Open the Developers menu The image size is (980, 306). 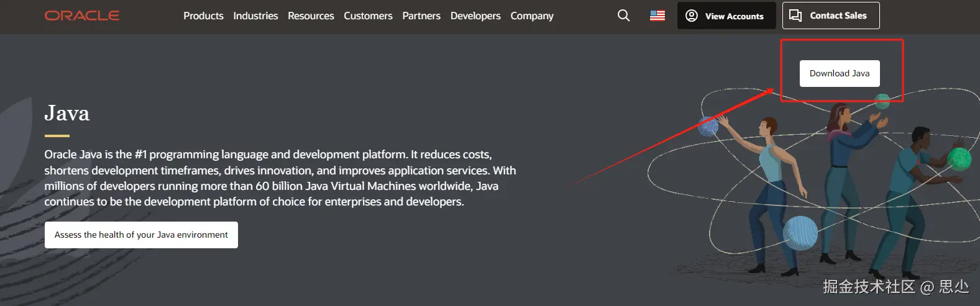475,16
